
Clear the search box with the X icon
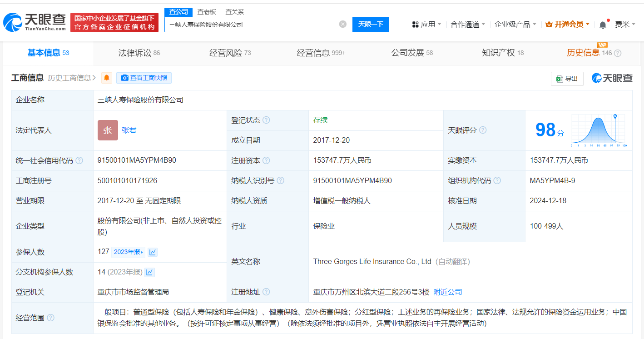click(343, 24)
